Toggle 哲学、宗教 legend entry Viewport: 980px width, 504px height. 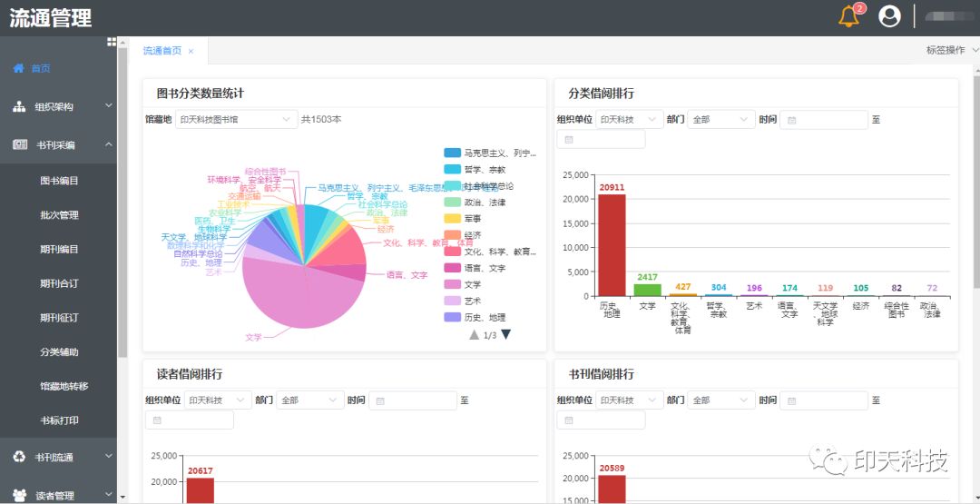[x=475, y=170]
